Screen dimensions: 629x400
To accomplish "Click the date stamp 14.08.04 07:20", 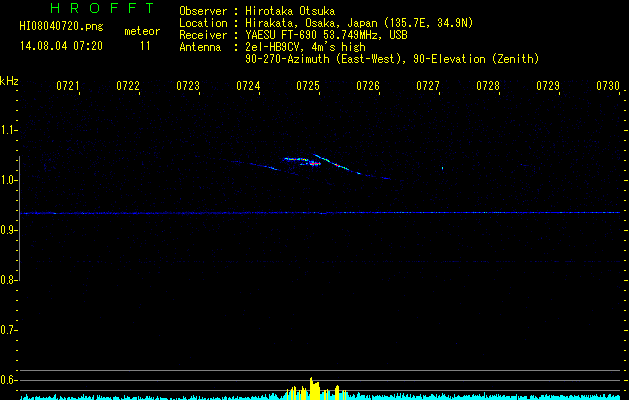I will 61,46.
